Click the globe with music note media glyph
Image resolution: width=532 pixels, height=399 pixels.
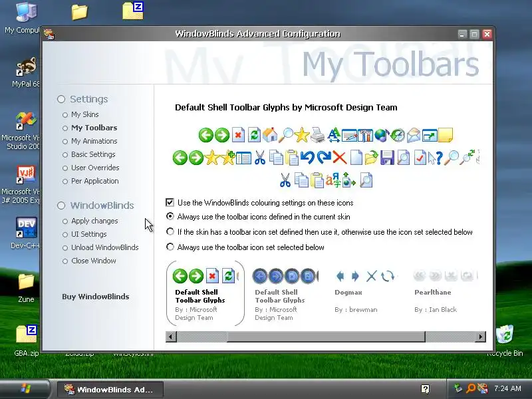pyautogui.click(x=382, y=135)
